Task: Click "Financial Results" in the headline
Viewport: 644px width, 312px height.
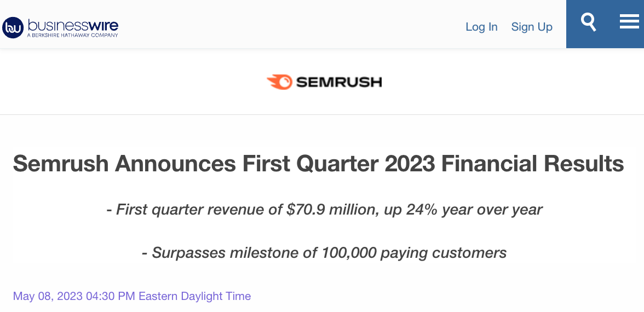Action: (532, 164)
